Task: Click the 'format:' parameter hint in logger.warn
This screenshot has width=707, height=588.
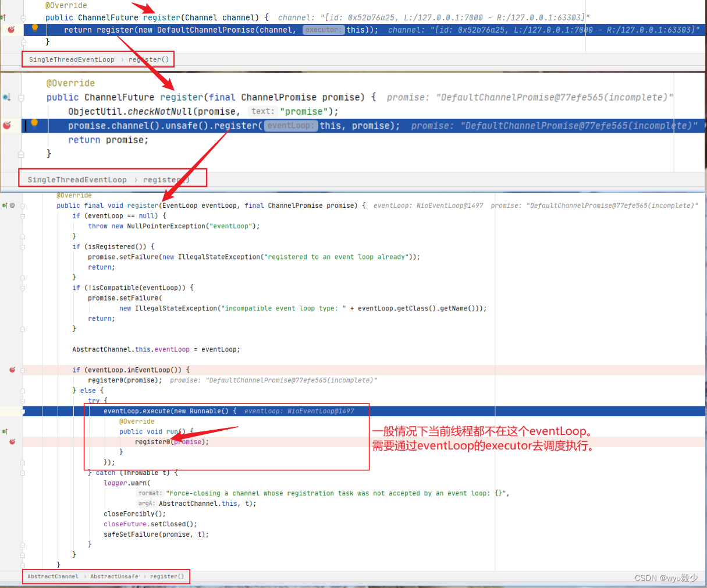Action: click(150, 493)
